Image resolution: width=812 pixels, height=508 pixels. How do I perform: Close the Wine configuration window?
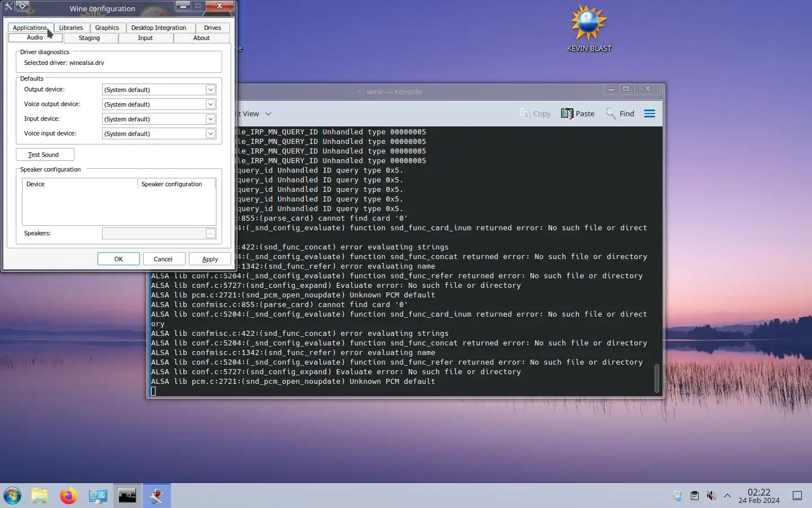pos(219,6)
